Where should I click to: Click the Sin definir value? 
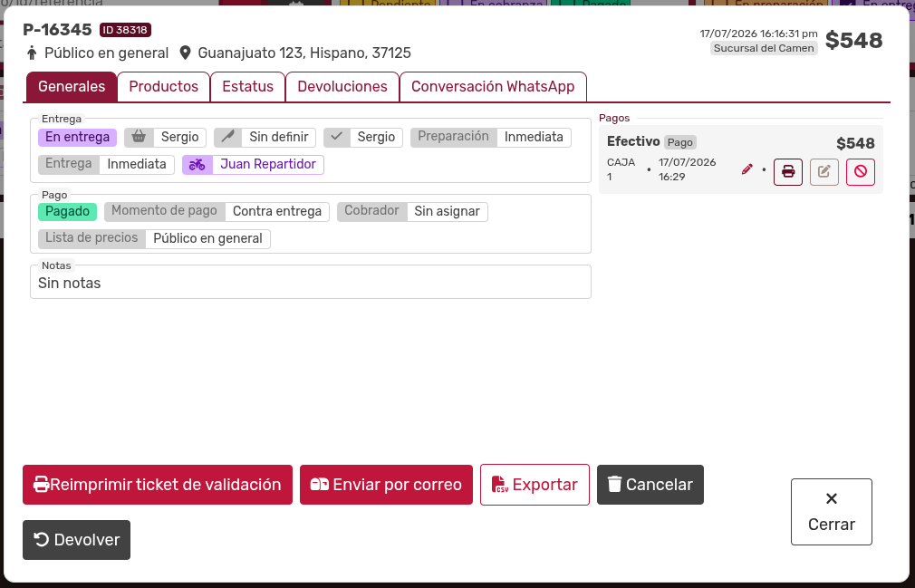[279, 137]
